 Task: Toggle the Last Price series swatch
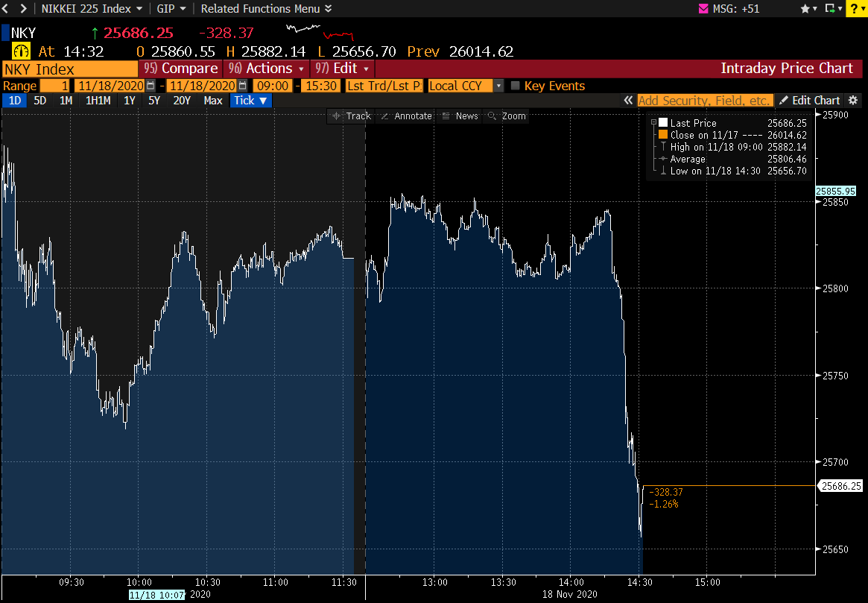click(662, 123)
